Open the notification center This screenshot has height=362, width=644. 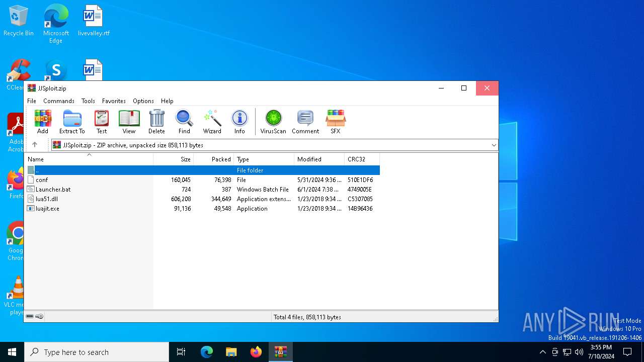[627, 352]
